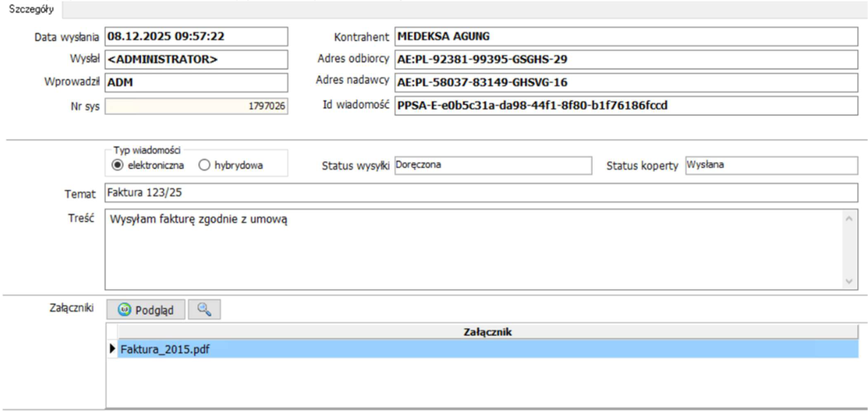Click the Treść scrollbar up arrow
Viewport: 868px width, 412px height.
[x=849, y=219]
